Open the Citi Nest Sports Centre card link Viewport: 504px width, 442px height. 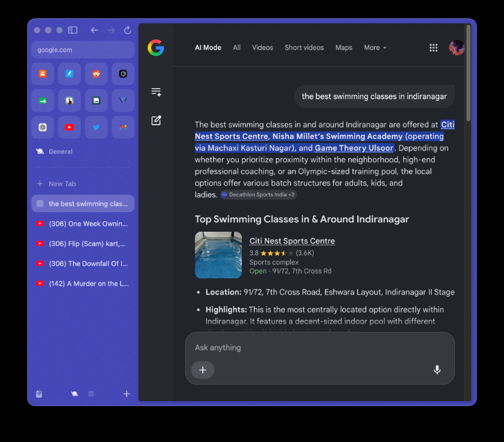tap(292, 241)
